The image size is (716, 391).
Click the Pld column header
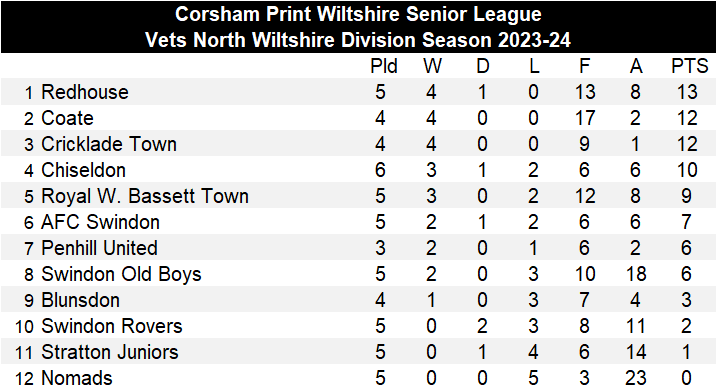click(x=384, y=67)
